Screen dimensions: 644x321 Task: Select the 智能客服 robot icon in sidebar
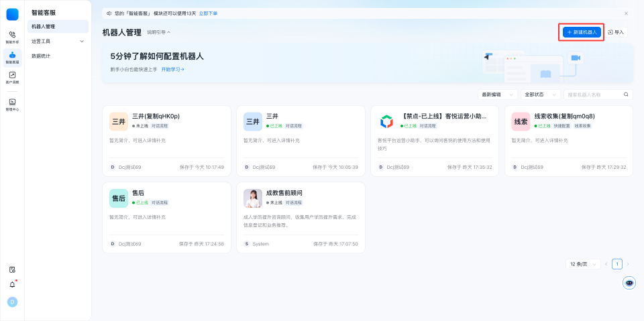click(12, 57)
